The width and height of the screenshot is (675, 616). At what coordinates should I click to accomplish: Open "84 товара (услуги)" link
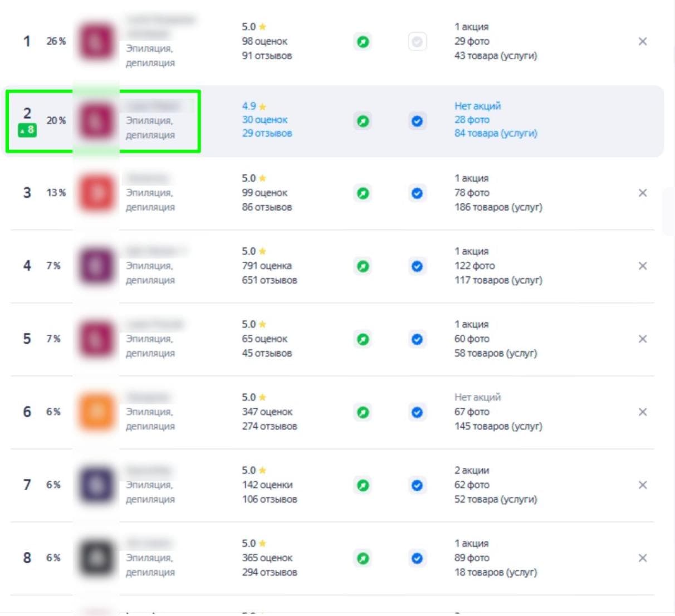tap(496, 133)
